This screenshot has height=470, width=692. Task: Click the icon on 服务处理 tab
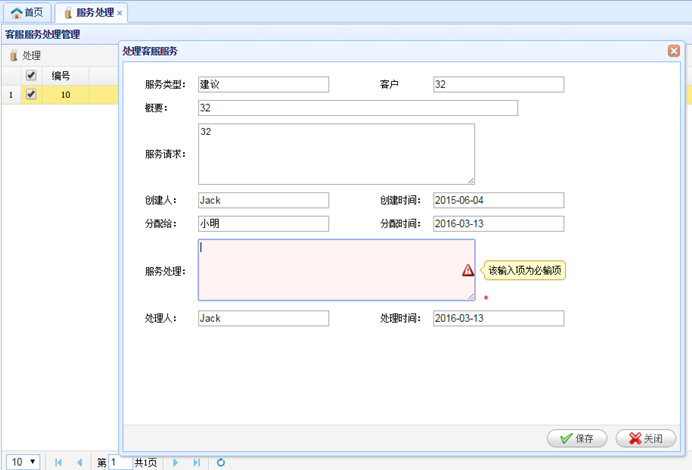(68, 13)
